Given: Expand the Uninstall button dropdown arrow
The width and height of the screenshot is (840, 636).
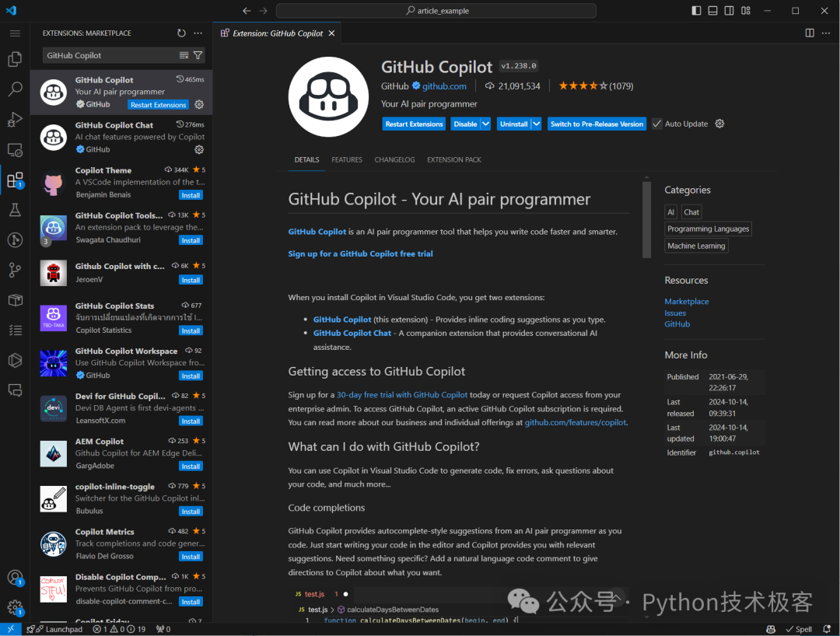Looking at the screenshot, I should click(x=536, y=124).
